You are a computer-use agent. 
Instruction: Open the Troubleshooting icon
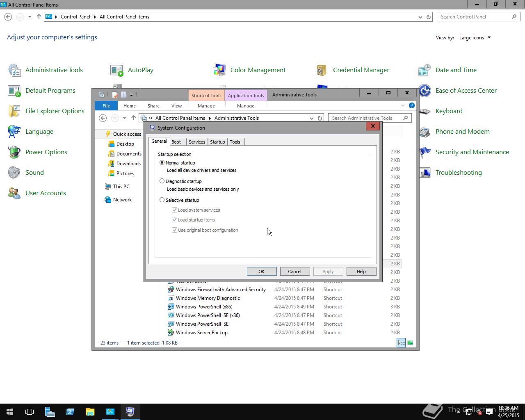425,173
